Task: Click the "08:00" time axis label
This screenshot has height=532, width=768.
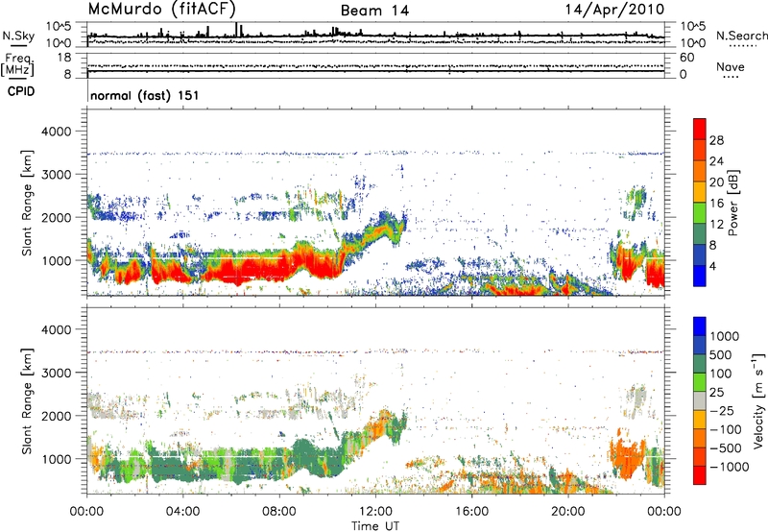Action: click(279, 512)
